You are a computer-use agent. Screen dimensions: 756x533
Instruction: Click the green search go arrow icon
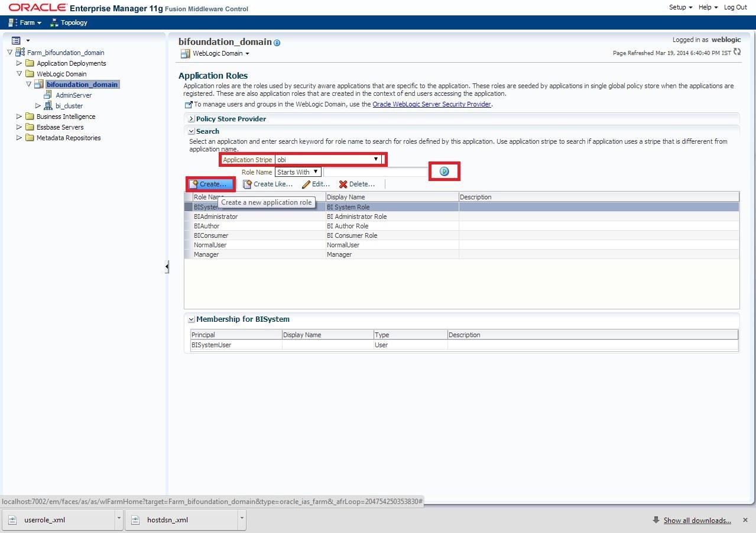click(x=444, y=172)
